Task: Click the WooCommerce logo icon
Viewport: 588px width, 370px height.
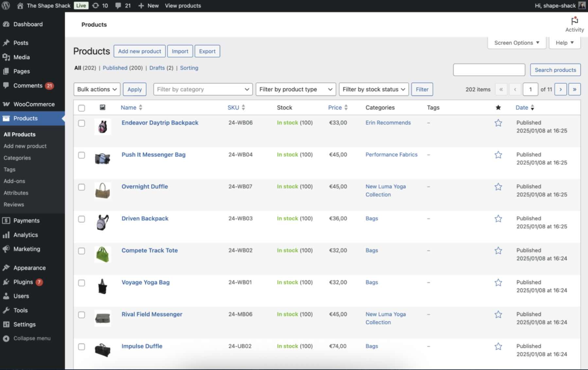Action: [x=6, y=104]
